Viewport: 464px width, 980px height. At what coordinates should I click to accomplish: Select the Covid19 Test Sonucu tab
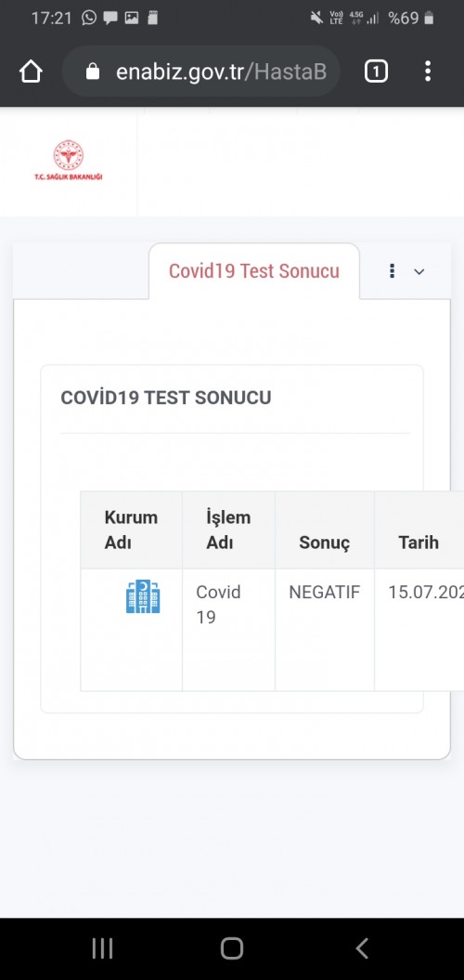pos(254,271)
